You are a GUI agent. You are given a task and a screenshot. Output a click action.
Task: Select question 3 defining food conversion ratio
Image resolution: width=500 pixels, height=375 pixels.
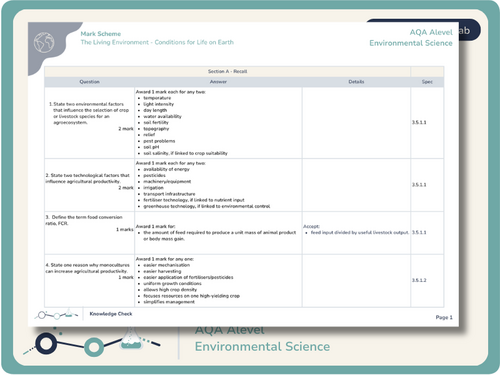click(89, 223)
